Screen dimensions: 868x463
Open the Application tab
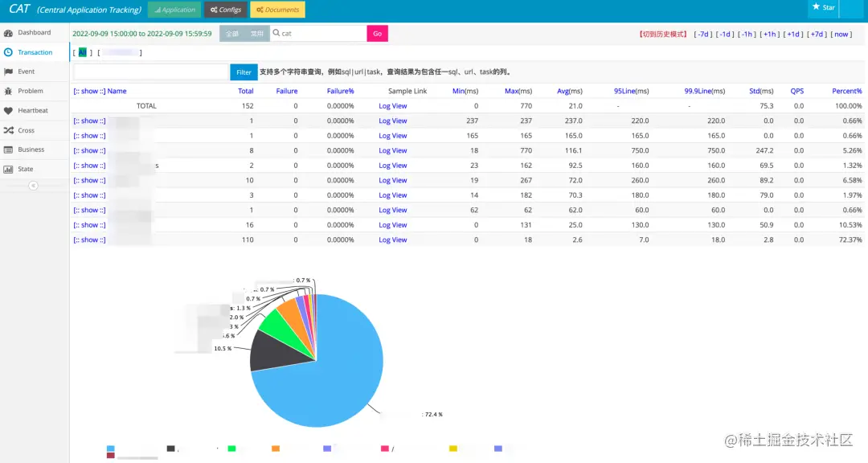point(174,10)
